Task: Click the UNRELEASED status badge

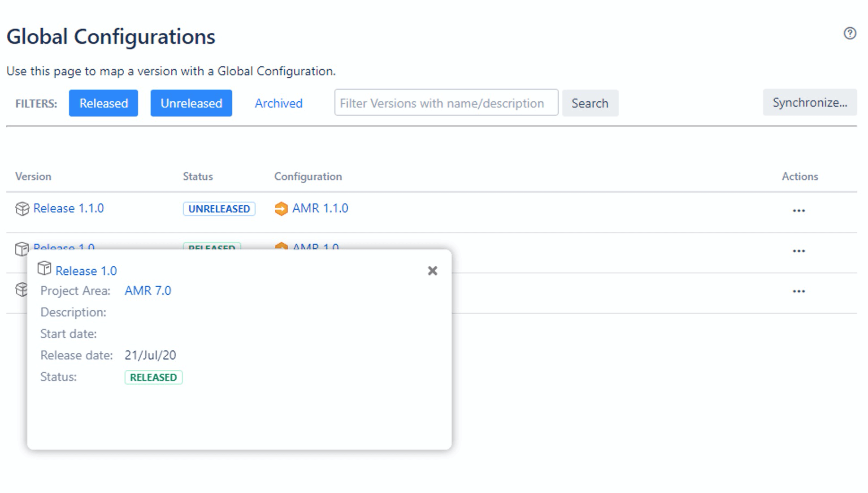Action: pos(219,209)
